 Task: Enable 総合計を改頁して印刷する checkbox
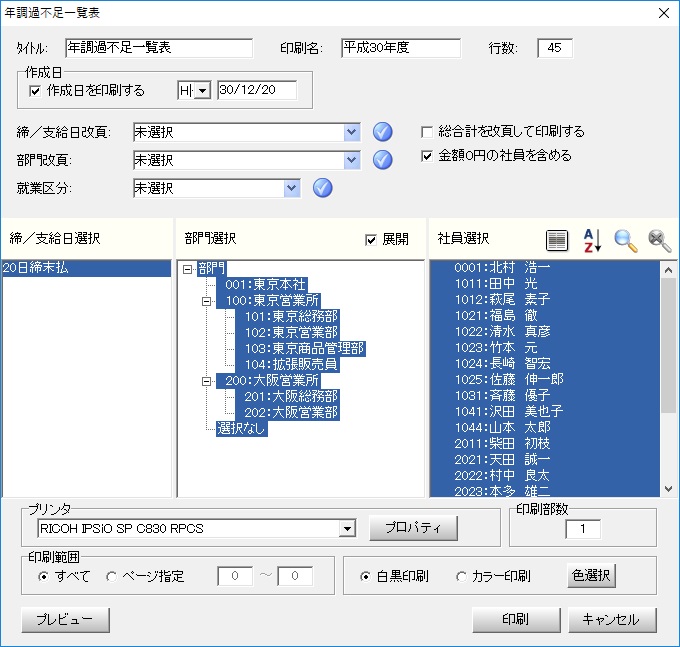[427, 132]
